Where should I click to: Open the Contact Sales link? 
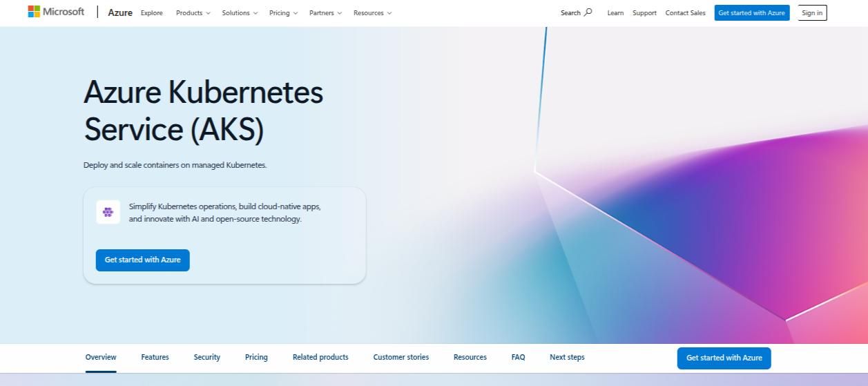coord(686,12)
